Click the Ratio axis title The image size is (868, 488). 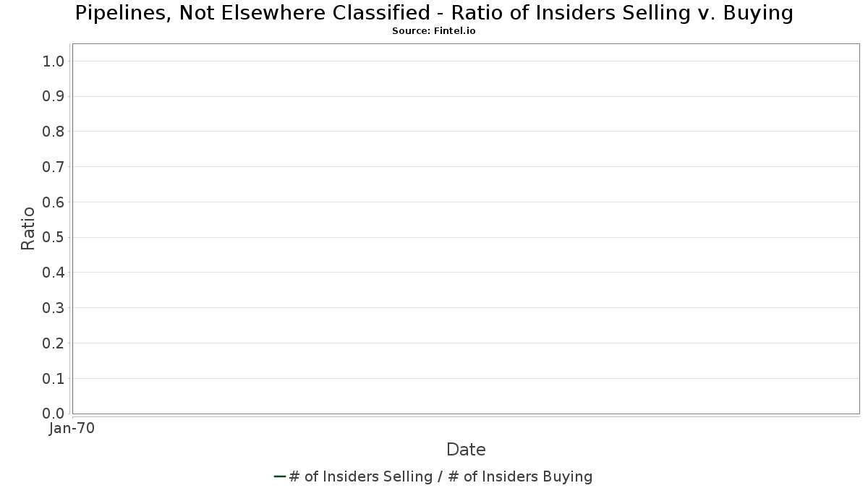pos(28,228)
